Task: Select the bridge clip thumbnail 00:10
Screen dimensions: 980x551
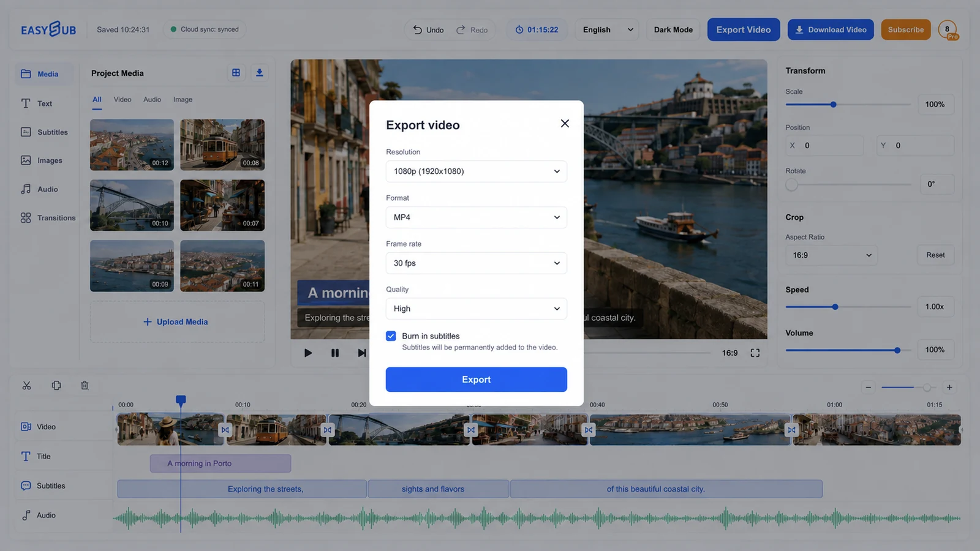Action: click(x=132, y=205)
